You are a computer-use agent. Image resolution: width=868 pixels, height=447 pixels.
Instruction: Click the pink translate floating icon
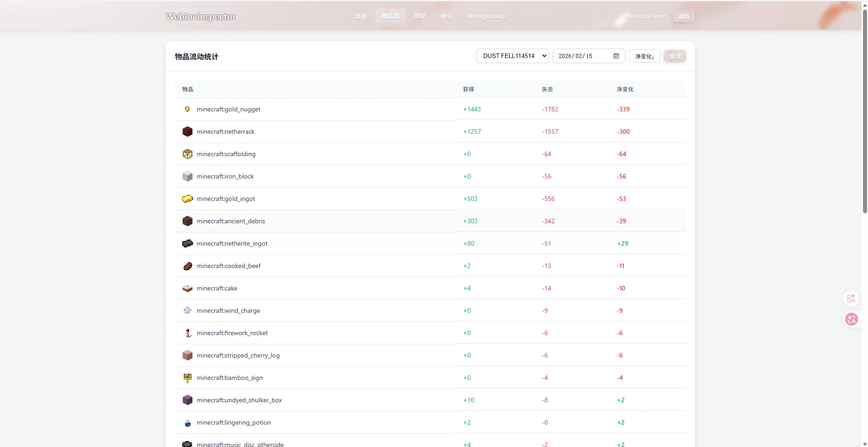[851, 319]
